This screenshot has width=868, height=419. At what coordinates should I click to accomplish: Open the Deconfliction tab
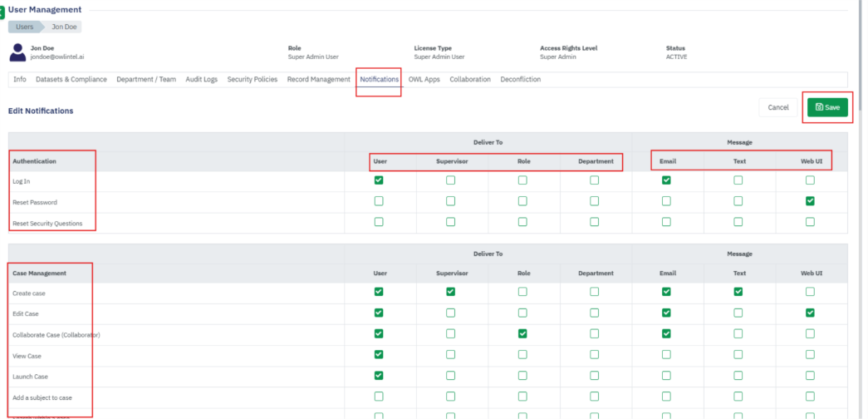(520, 80)
